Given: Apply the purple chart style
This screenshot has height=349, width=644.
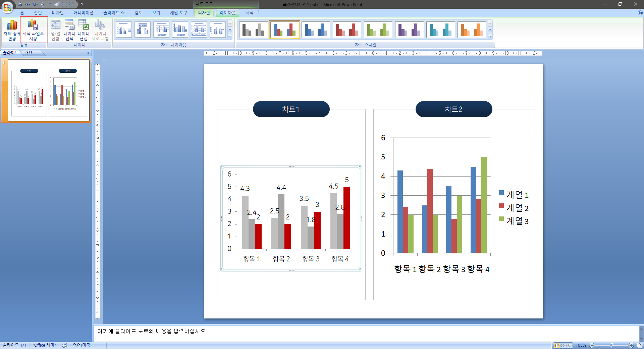Looking at the screenshot, I should point(409,30).
